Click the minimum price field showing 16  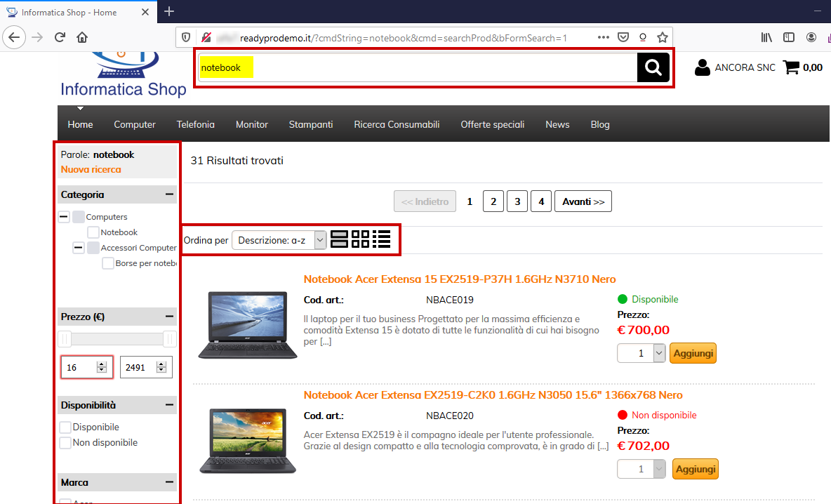click(x=87, y=367)
